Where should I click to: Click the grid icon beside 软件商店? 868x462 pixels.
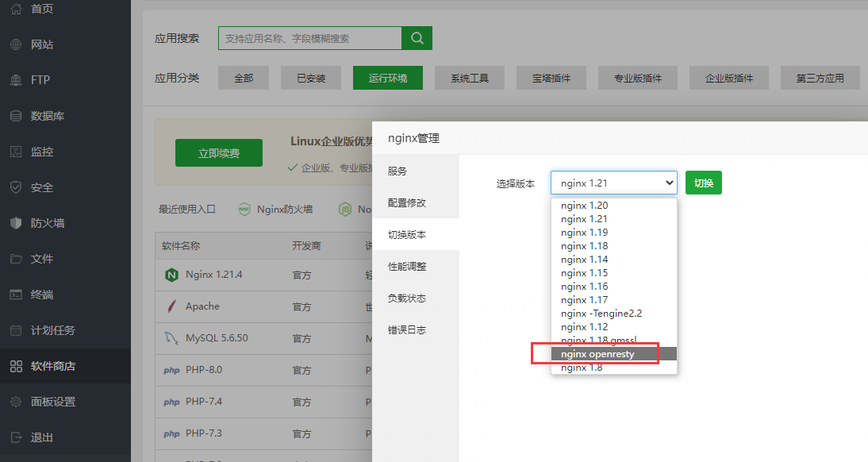pos(16,366)
